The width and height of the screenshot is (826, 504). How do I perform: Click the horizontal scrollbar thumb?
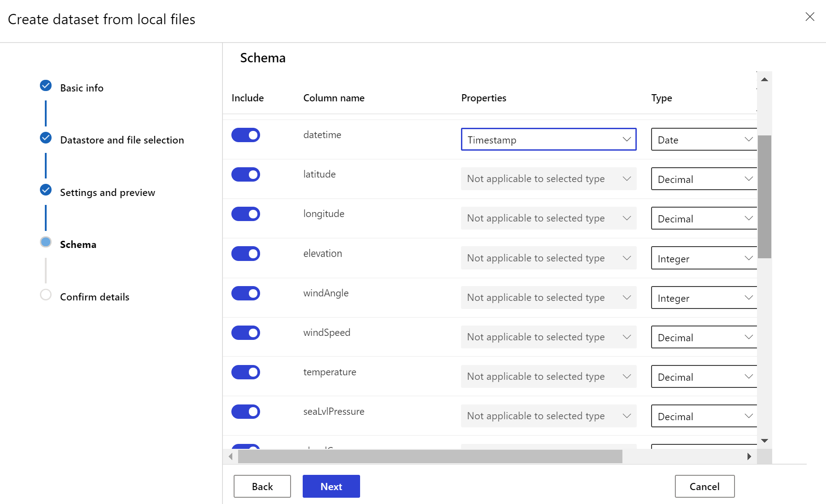(x=430, y=456)
